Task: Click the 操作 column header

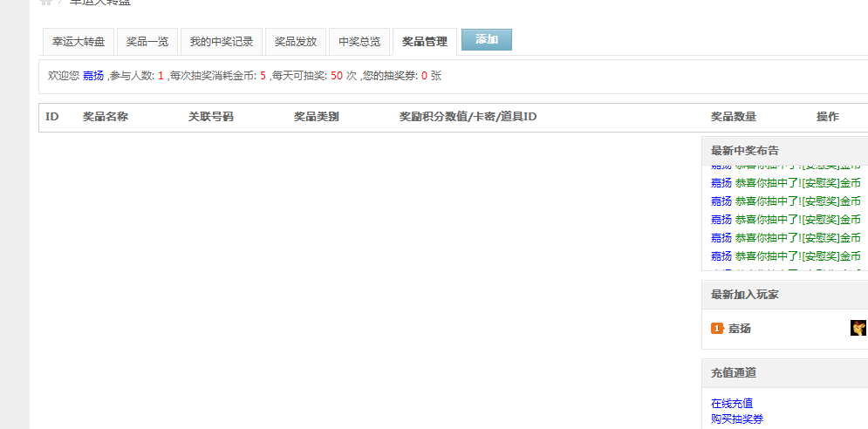Action: [828, 117]
